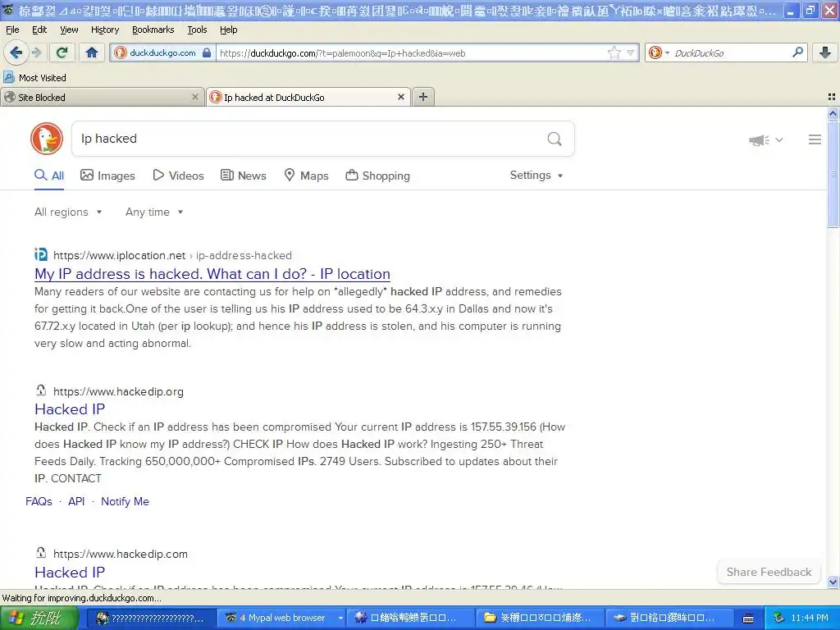Open the Bookmarks menu
Viewport: 840px width, 630px height.
click(x=153, y=30)
